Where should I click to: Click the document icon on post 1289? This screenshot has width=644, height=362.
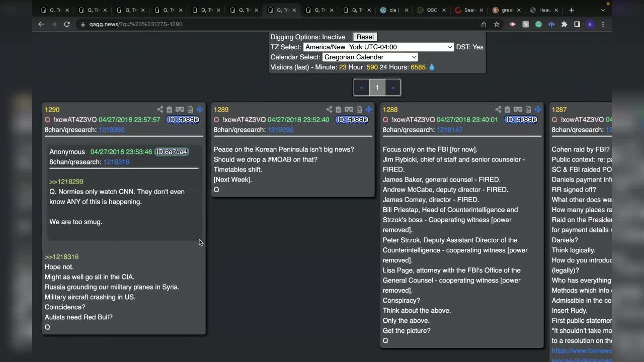pos(359,109)
